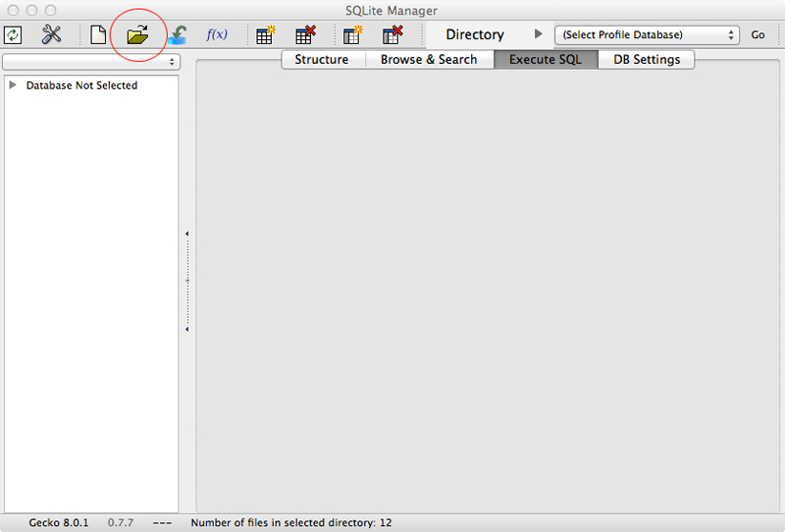Image resolution: width=785 pixels, height=532 pixels.
Task: Click the Create Index icon
Action: 353,35
